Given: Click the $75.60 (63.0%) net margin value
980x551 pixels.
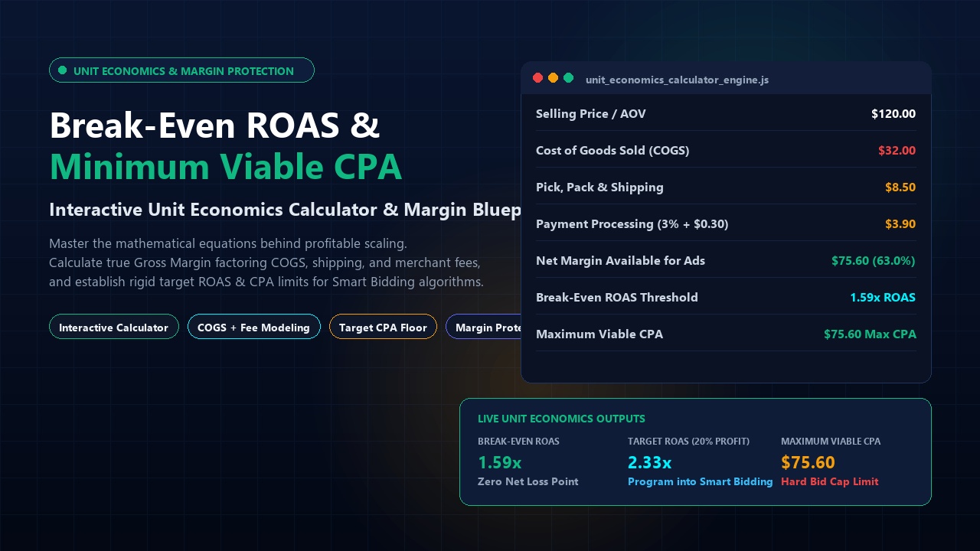Looking at the screenshot, I should coord(874,261).
